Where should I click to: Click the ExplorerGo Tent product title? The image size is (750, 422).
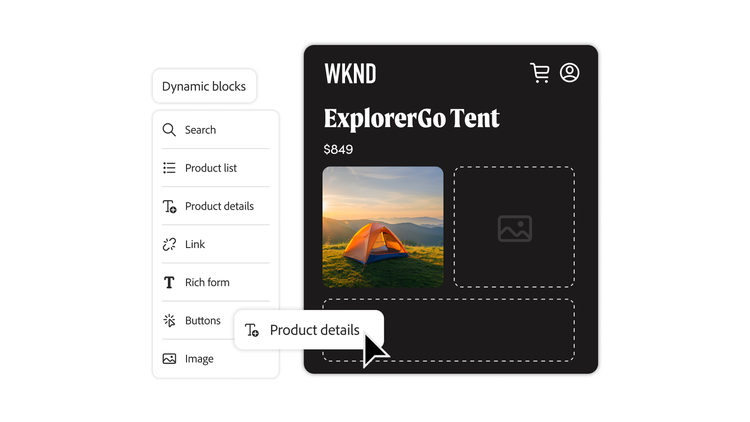tap(411, 118)
